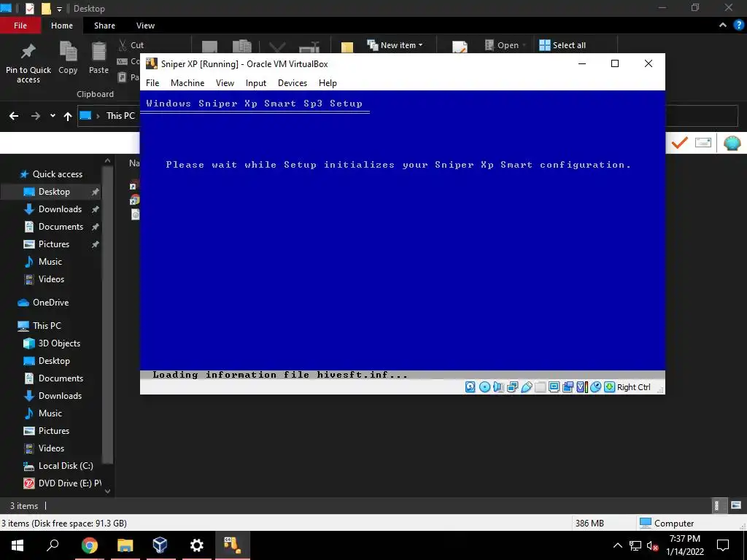Viewport: 747px width, 560px height.
Task: Click the Paste icon in Explorer ribbon
Action: [x=98, y=58]
